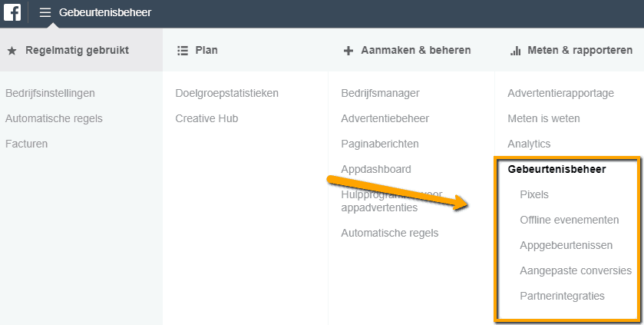Screen dimensions: 644x325
Task: Open Analytics
Action: 529,144
